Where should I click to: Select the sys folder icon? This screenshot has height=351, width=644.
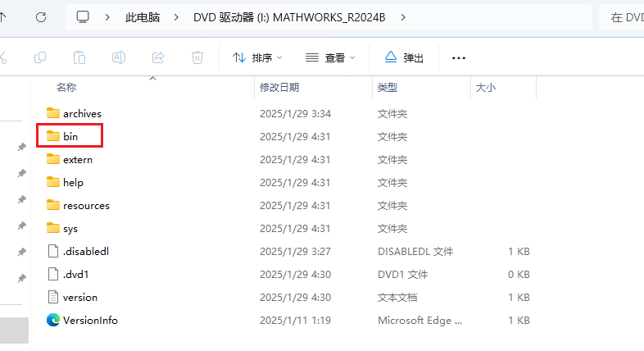coord(53,228)
